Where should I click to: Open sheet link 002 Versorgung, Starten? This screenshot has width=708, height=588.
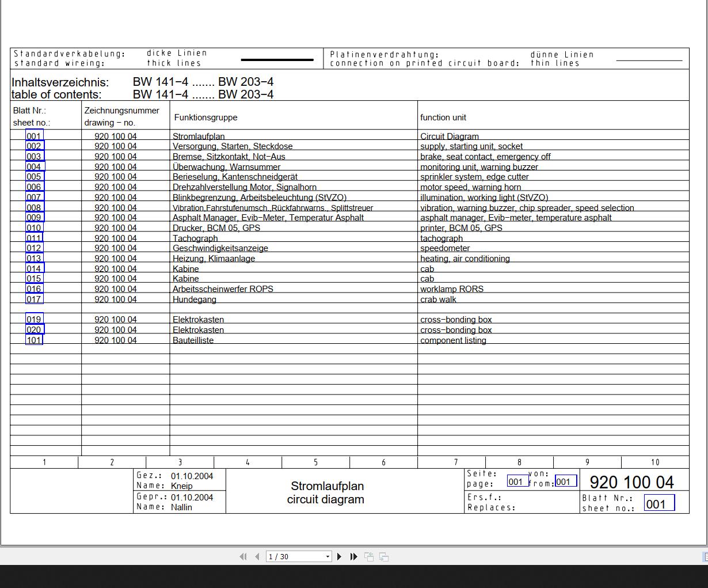tap(35, 146)
